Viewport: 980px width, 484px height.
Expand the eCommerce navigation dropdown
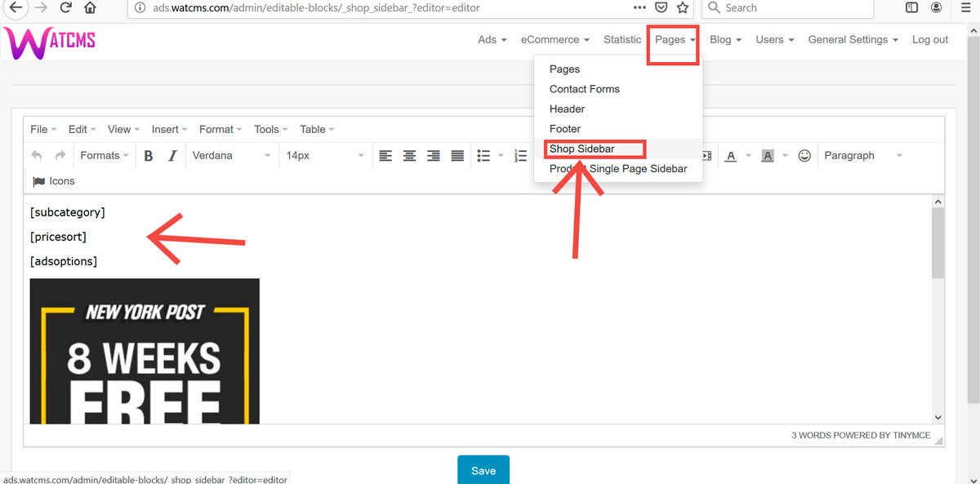pyautogui.click(x=555, y=39)
